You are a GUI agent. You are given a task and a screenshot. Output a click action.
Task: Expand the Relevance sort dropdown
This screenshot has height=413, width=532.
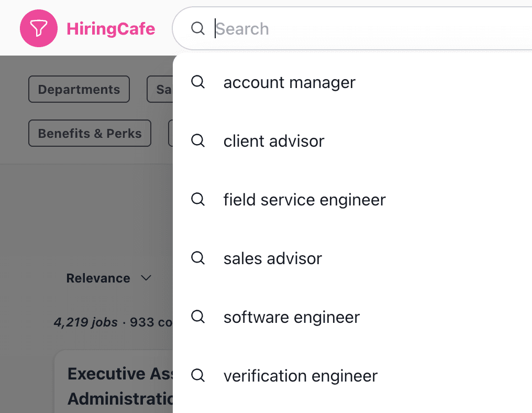click(108, 278)
